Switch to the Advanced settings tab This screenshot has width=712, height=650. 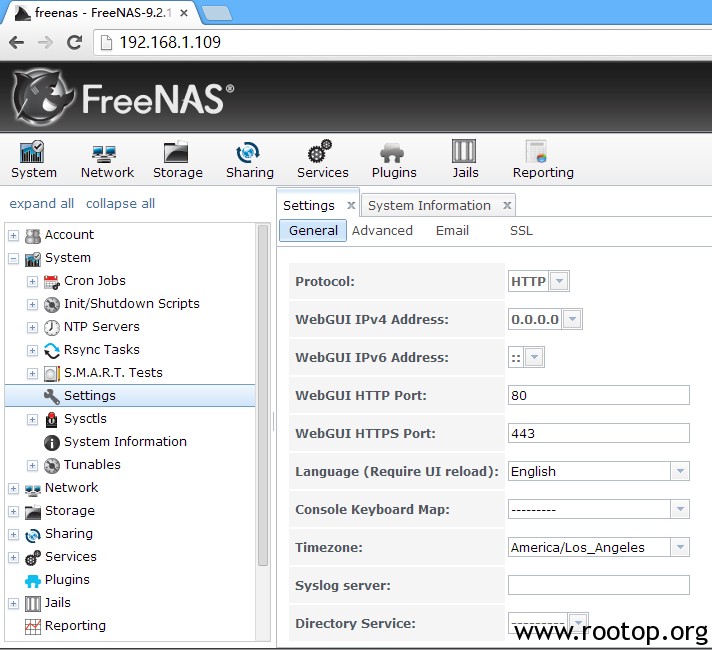[x=382, y=230]
